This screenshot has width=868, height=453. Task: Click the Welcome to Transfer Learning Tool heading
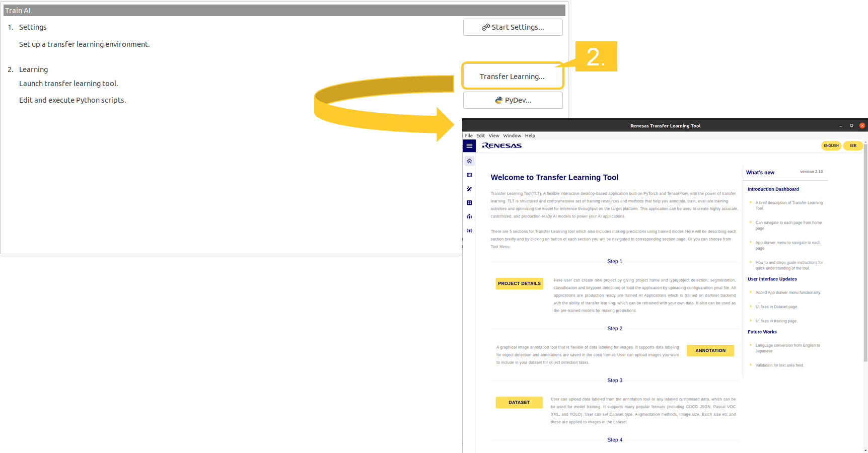(554, 177)
